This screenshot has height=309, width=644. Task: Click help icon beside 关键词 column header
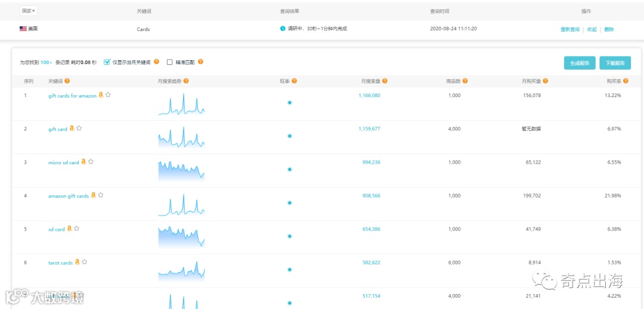[67, 81]
